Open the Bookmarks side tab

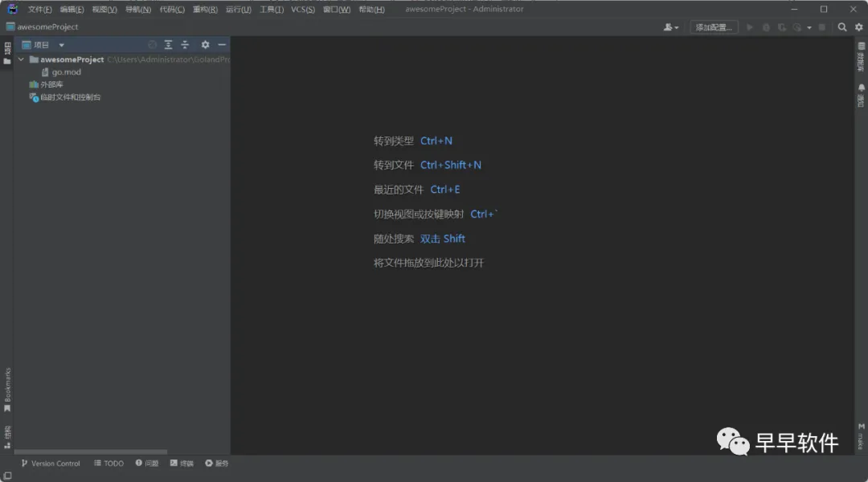click(7, 390)
